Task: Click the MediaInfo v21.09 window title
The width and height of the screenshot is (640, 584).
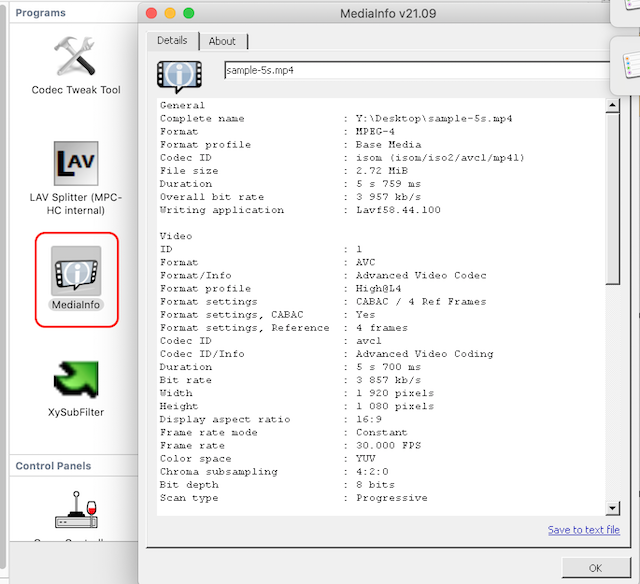Action: tap(388, 13)
